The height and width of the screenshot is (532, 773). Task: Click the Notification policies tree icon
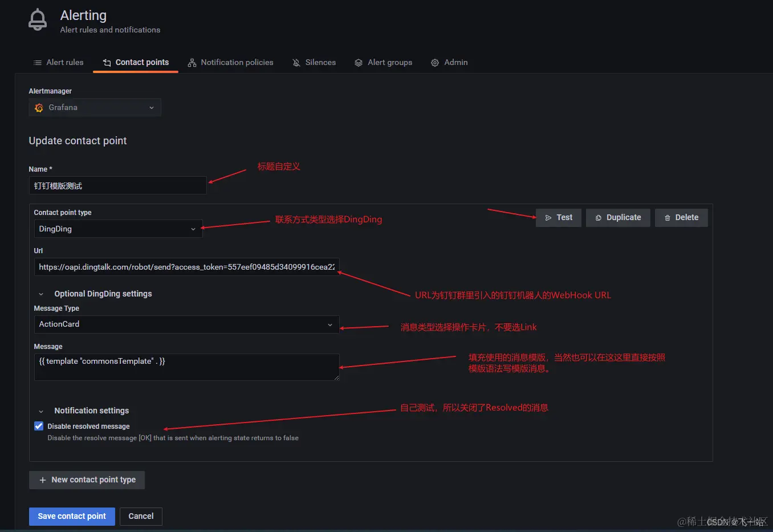pos(192,63)
